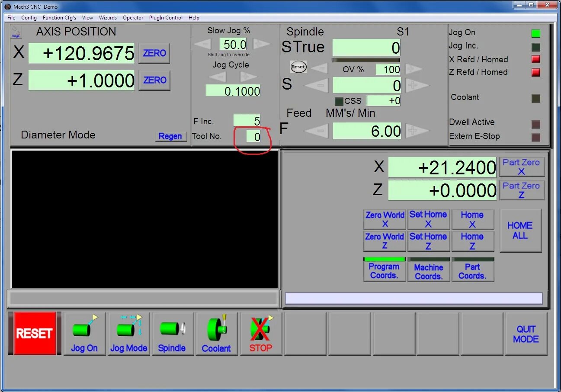Click Set Home X button

[x=428, y=219]
